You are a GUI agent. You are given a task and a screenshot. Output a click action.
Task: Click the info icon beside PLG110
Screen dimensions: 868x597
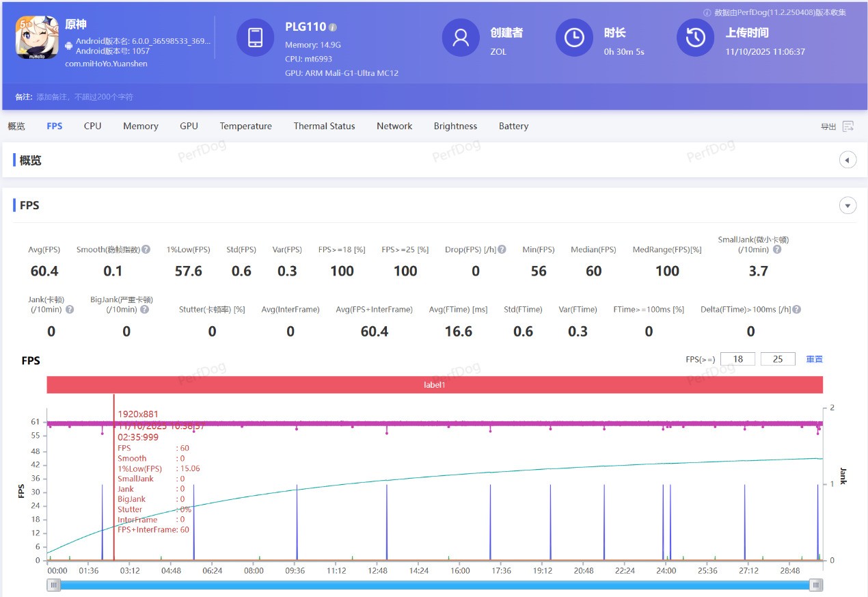point(333,27)
